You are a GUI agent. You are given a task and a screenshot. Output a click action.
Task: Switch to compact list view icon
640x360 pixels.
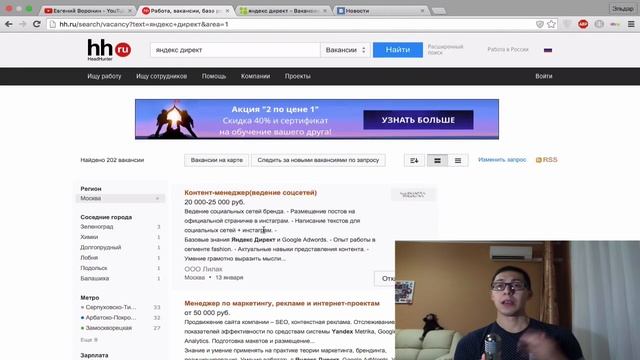tap(458, 160)
